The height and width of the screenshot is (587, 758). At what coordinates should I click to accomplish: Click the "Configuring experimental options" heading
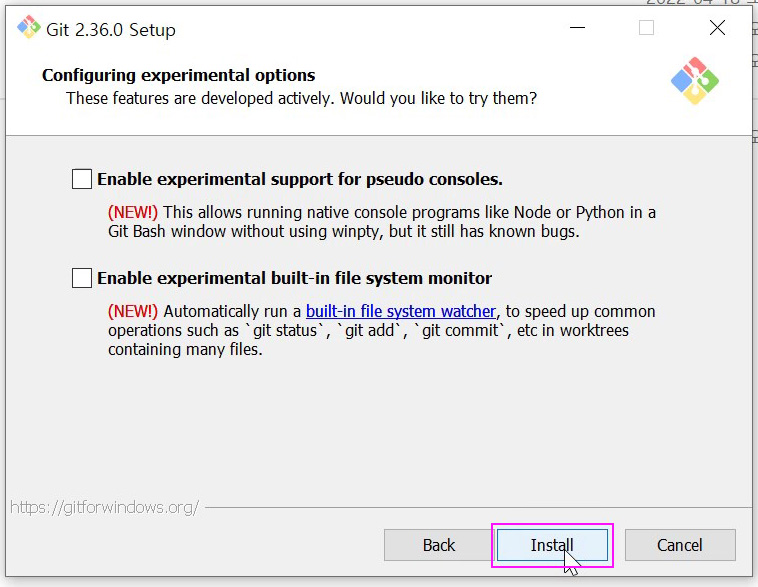[x=178, y=75]
